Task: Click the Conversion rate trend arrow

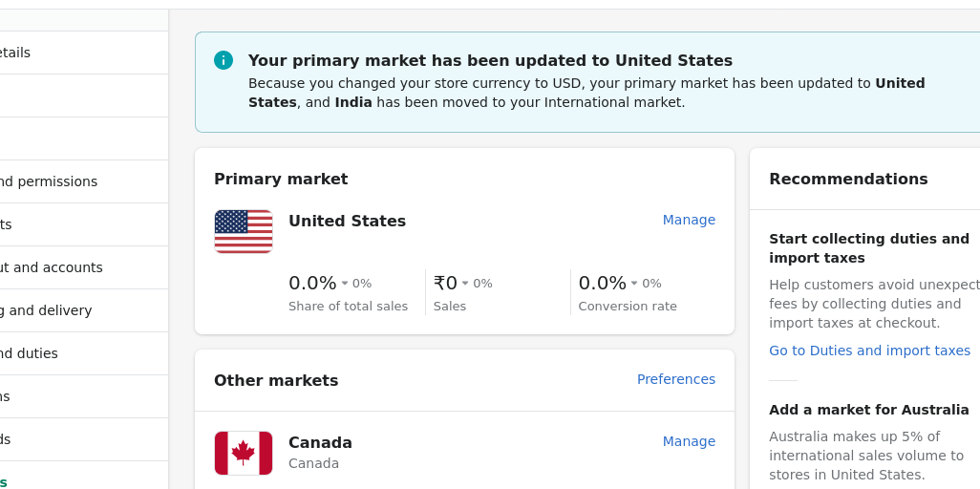Action: pyautogui.click(x=634, y=284)
